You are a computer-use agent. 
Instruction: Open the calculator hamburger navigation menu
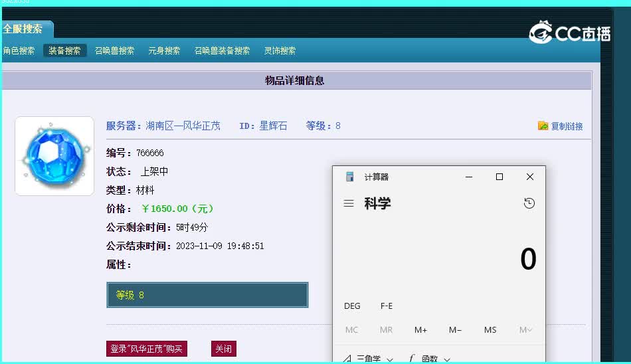point(349,204)
